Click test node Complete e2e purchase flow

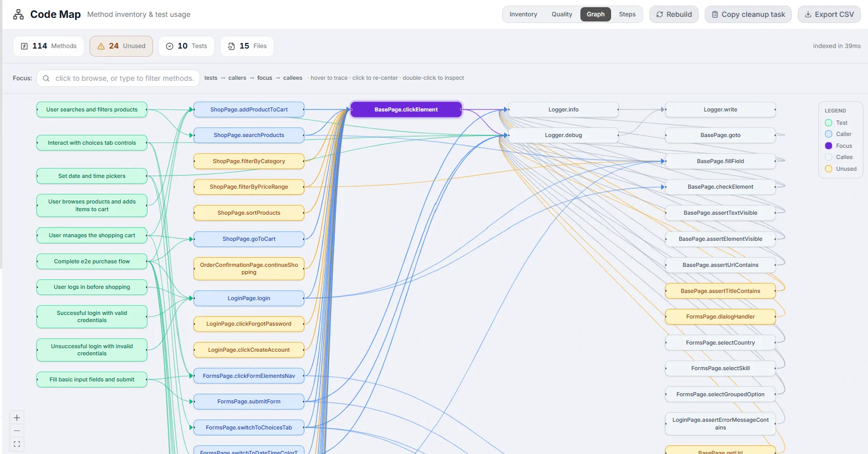pos(92,261)
